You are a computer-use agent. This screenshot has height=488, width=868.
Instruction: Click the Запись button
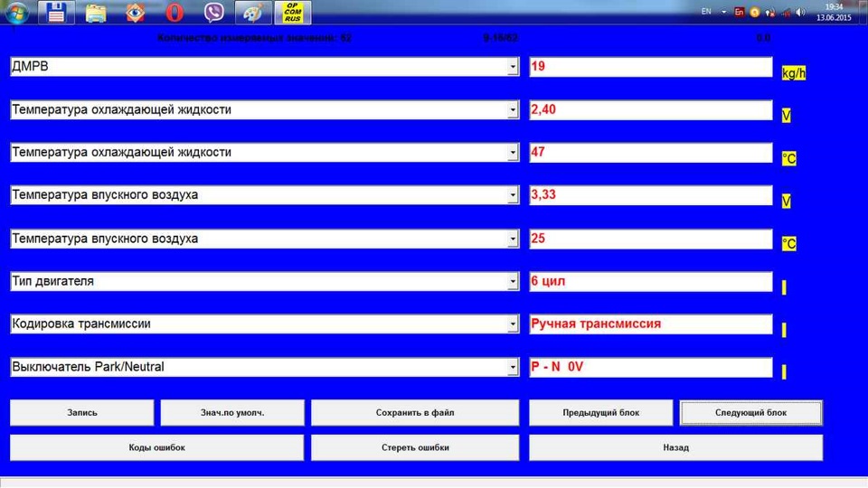tap(82, 413)
